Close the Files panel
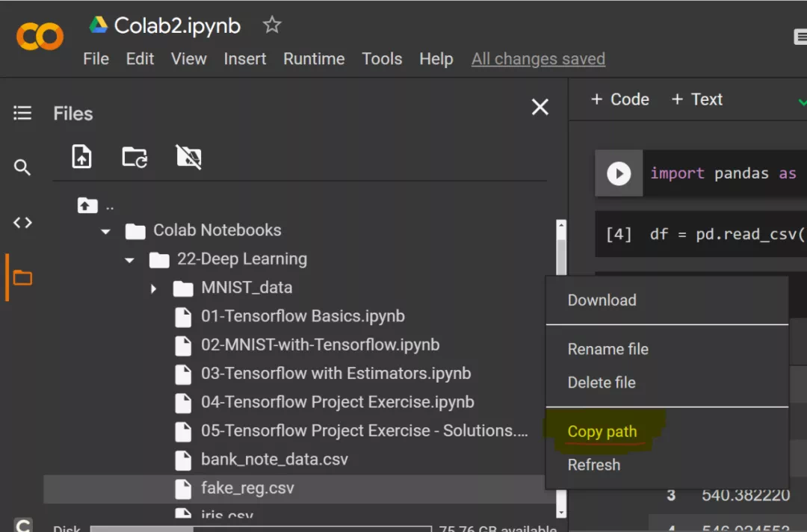Image resolution: width=807 pixels, height=532 pixels. (539, 108)
